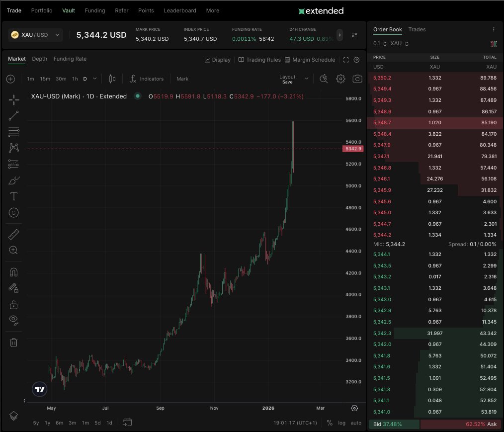The width and height of the screenshot is (504, 432).
Task: Open time axis settings icon
Action: [354, 408]
